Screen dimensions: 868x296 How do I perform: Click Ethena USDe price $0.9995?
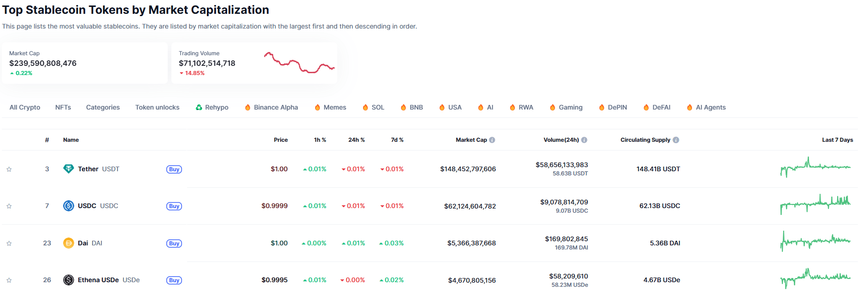(275, 280)
